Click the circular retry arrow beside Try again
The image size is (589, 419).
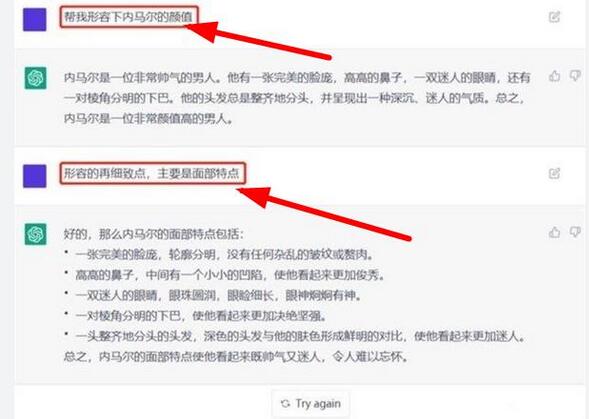click(x=285, y=404)
